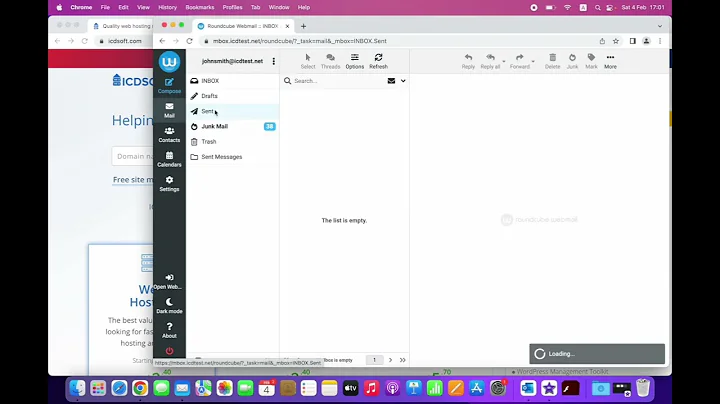Click the Threads toolbar button
The width and height of the screenshot is (720, 404).
point(330,61)
